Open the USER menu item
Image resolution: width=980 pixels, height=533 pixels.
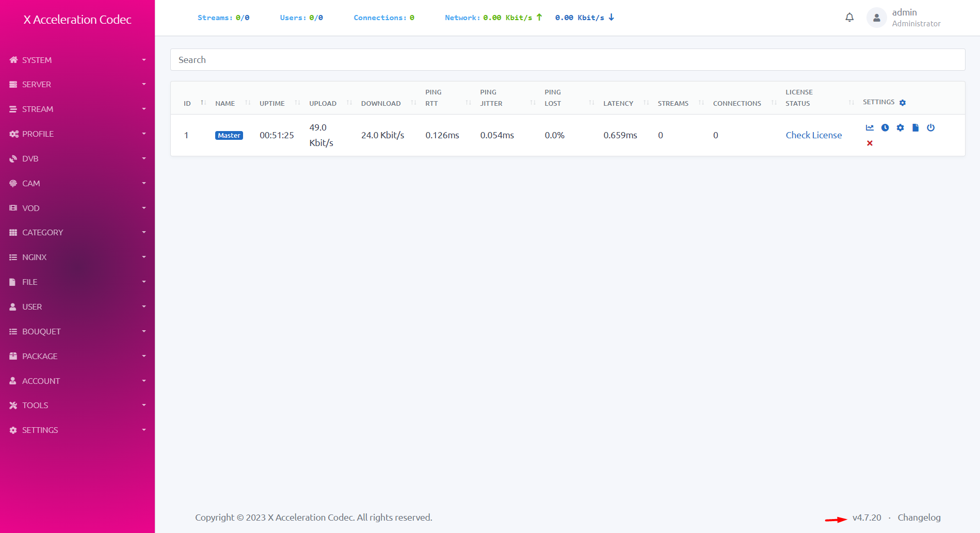(77, 307)
